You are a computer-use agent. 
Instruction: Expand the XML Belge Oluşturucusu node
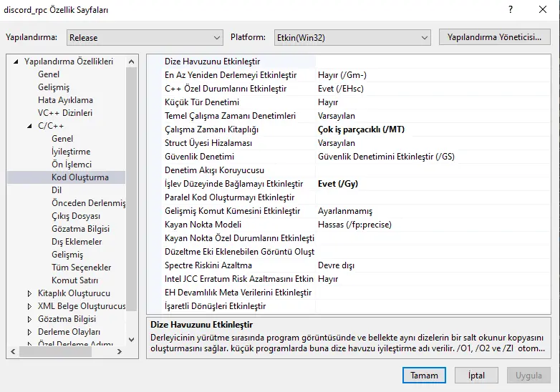pos(29,306)
